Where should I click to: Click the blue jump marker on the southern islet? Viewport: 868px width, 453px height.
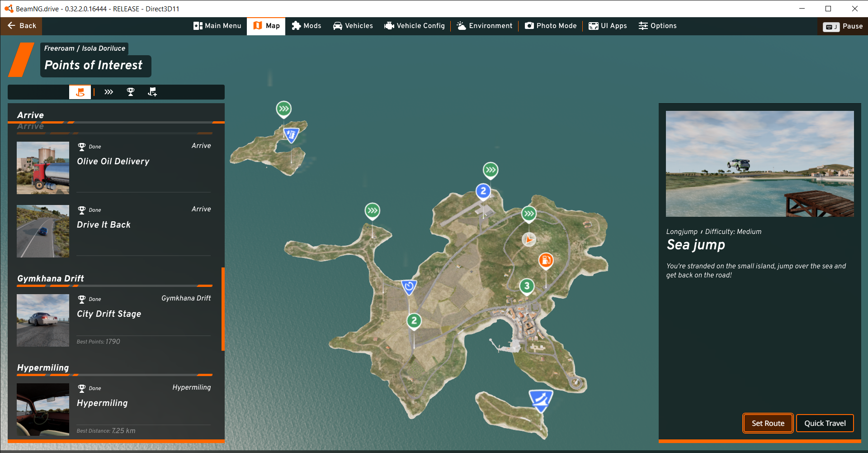(541, 400)
